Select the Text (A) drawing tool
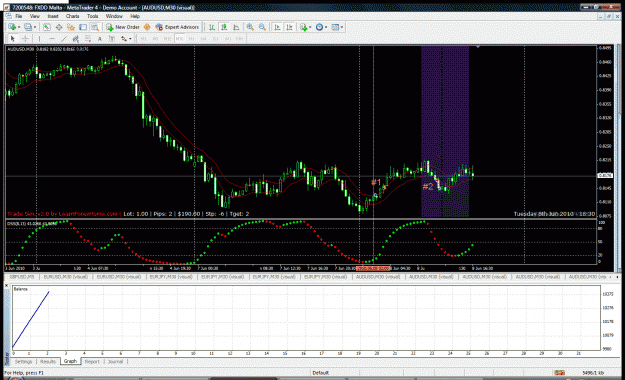This screenshot has width=625, height=380. pos(100,39)
